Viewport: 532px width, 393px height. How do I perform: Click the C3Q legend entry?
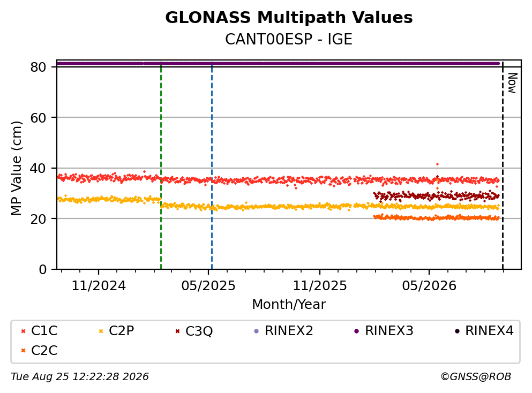pos(194,330)
